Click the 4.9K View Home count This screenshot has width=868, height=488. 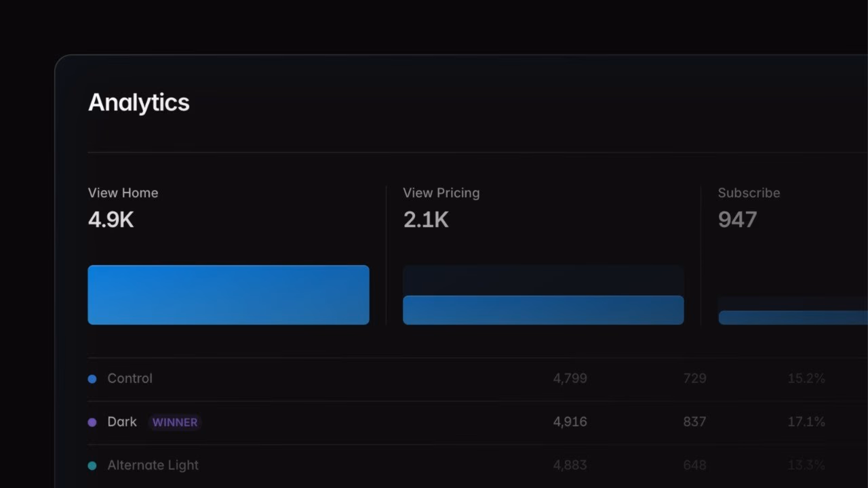(111, 220)
